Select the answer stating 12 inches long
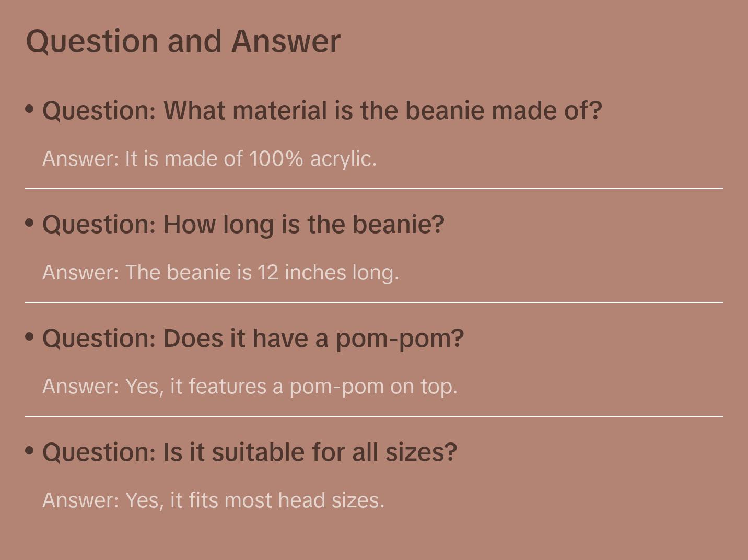 coord(220,273)
